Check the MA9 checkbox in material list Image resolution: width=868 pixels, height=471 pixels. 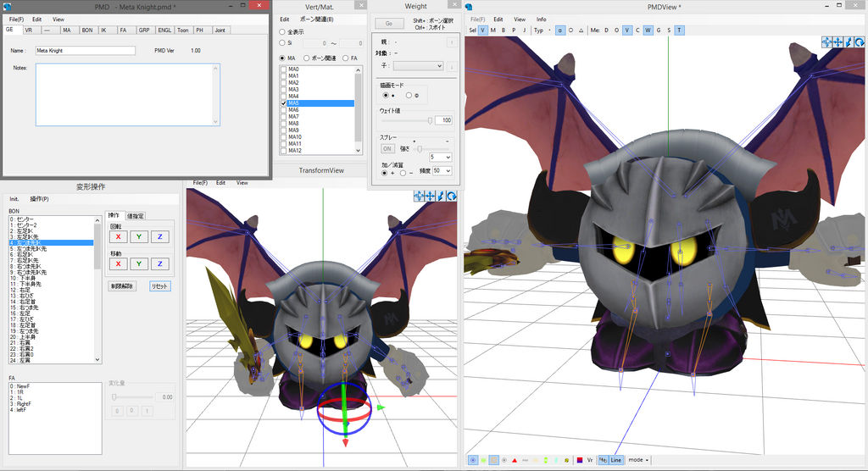[x=283, y=130]
